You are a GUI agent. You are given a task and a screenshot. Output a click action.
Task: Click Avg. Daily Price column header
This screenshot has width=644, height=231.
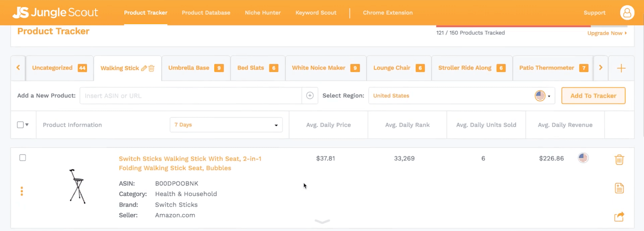pos(328,125)
